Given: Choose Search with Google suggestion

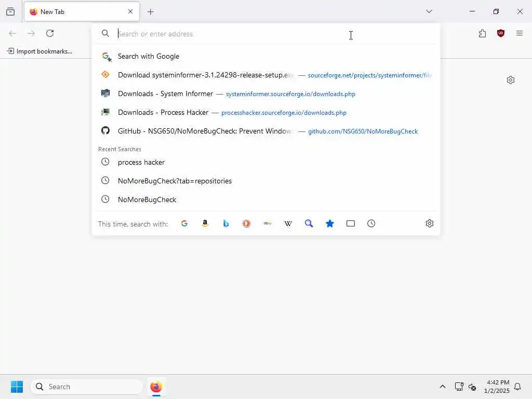Looking at the screenshot, I should 266,56.
